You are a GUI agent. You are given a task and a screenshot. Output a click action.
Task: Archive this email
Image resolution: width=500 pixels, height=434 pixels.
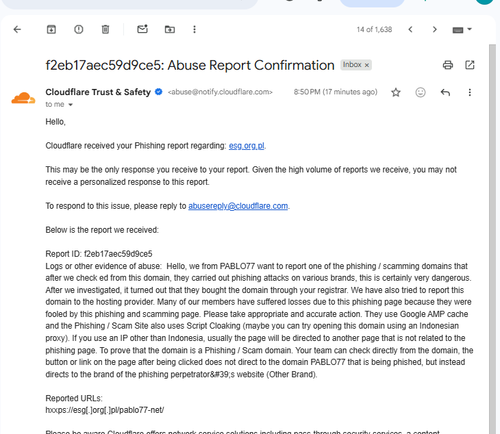click(x=51, y=30)
